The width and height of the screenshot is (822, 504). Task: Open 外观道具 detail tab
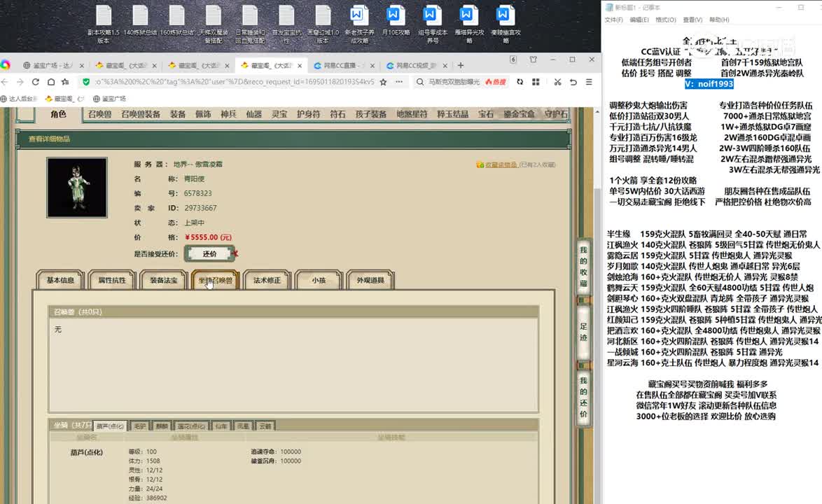tap(370, 280)
